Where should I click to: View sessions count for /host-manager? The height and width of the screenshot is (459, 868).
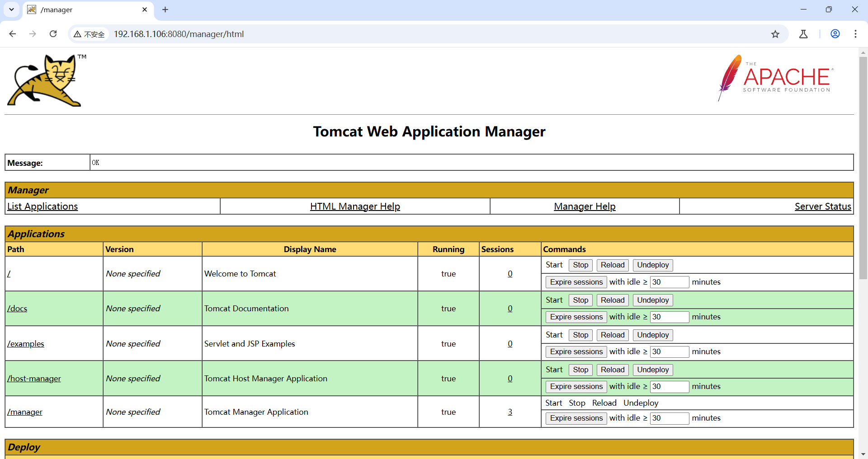point(510,379)
